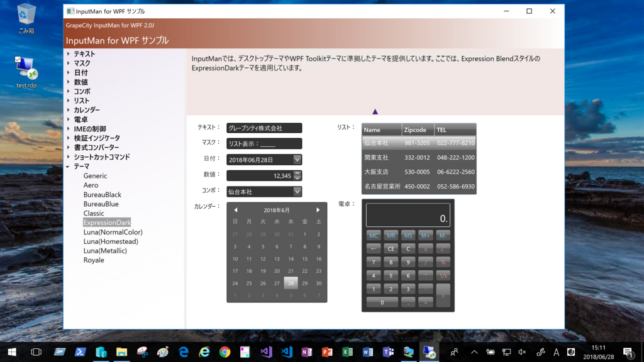644x362 pixels.
Task: Open Excel from the taskbar
Action: [x=347, y=352]
